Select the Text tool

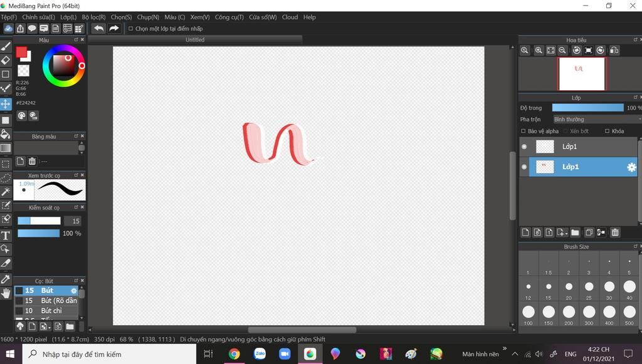point(6,235)
